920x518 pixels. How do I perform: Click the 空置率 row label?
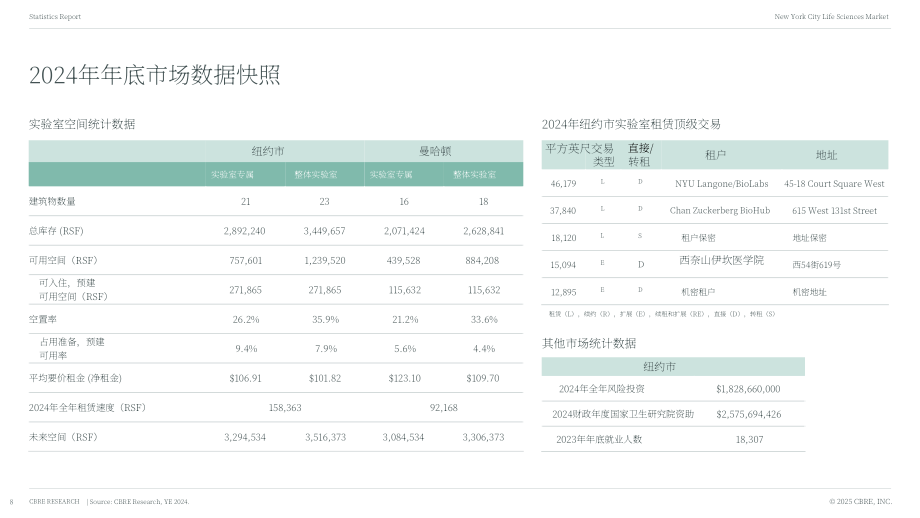43,319
